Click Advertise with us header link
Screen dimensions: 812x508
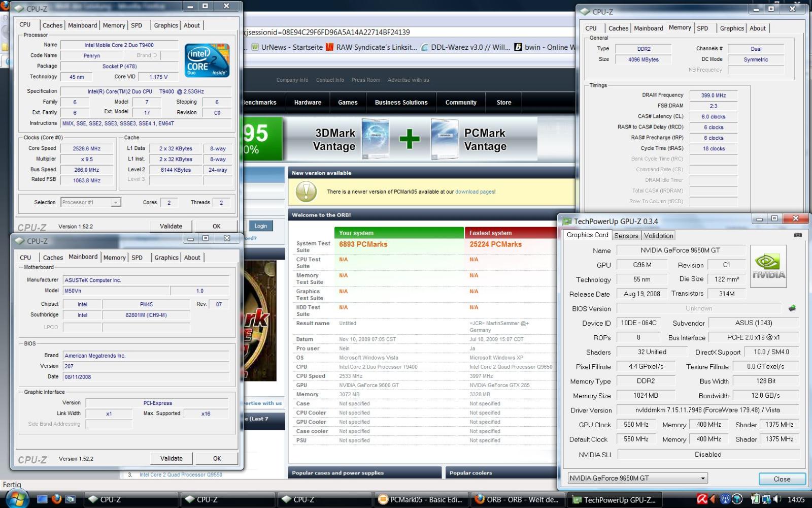(409, 80)
